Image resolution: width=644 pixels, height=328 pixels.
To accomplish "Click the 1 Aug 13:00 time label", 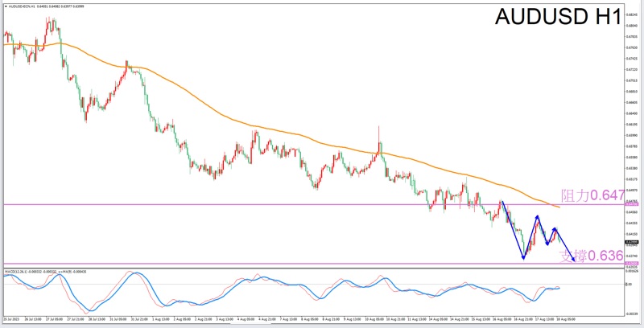I will (161, 319).
